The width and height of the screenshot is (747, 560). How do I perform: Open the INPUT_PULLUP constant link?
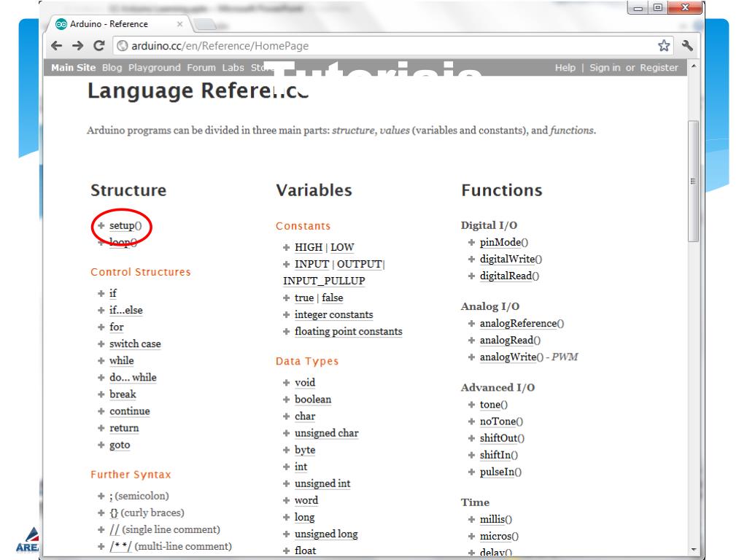pyautogui.click(x=324, y=281)
